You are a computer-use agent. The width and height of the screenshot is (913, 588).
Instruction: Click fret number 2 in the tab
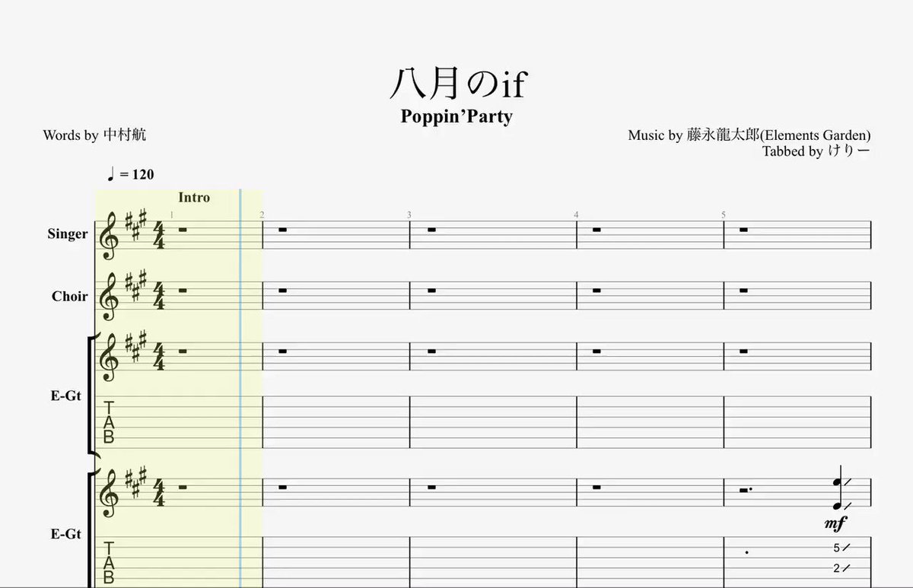pyautogui.click(x=836, y=568)
